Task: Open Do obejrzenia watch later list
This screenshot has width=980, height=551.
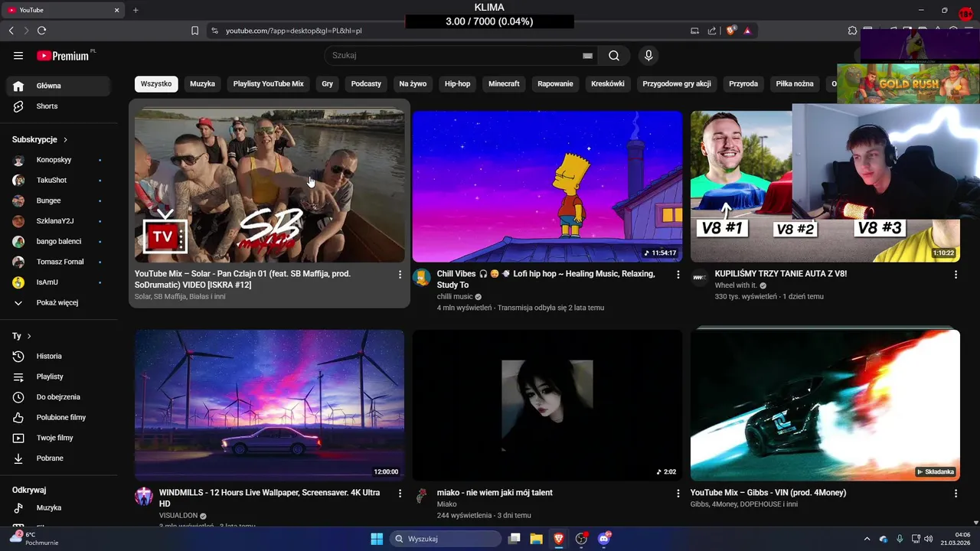Action: click(x=58, y=397)
